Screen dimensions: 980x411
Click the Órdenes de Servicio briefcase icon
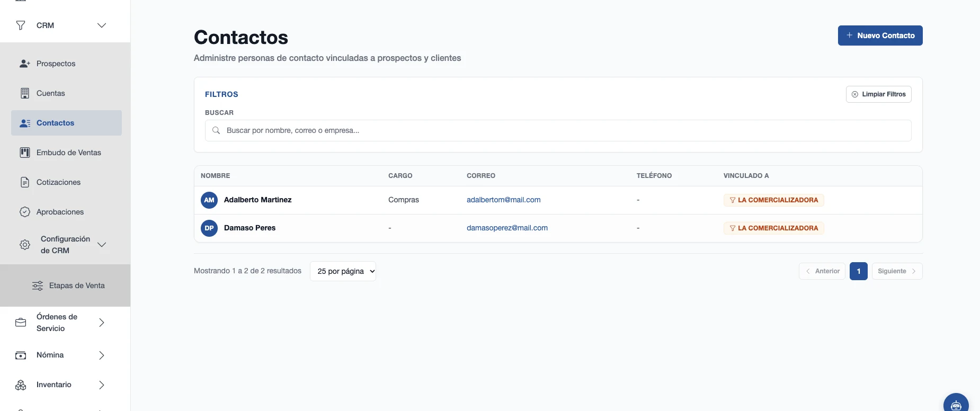click(x=21, y=323)
